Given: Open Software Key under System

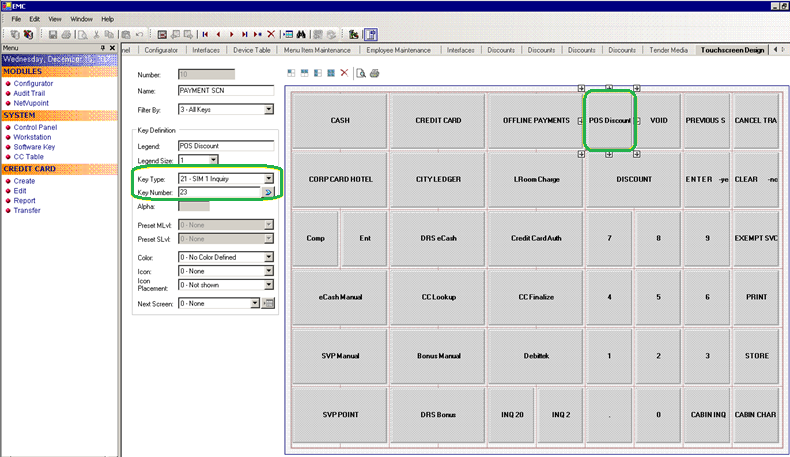Looking at the screenshot, I should [34, 147].
